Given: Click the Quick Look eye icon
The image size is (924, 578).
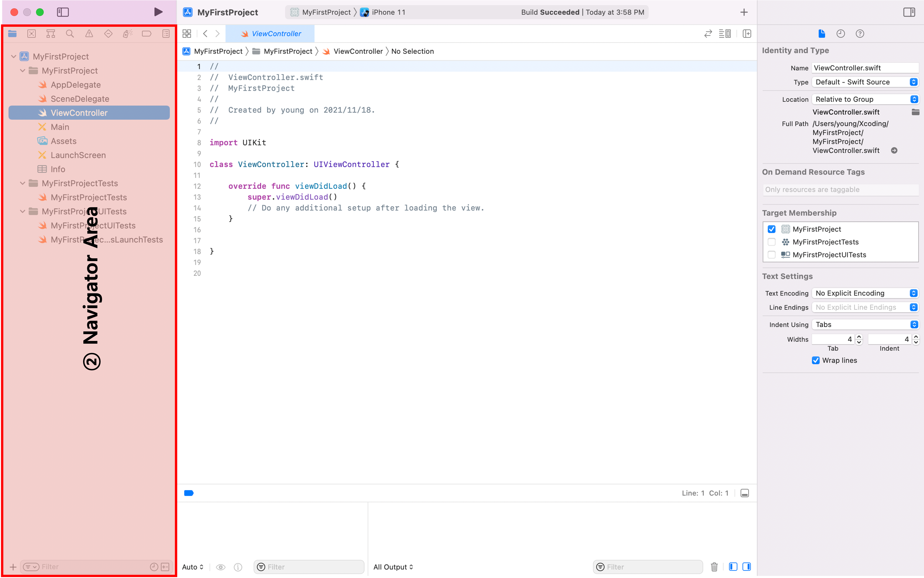Looking at the screenshot, I should click(221, 567).
